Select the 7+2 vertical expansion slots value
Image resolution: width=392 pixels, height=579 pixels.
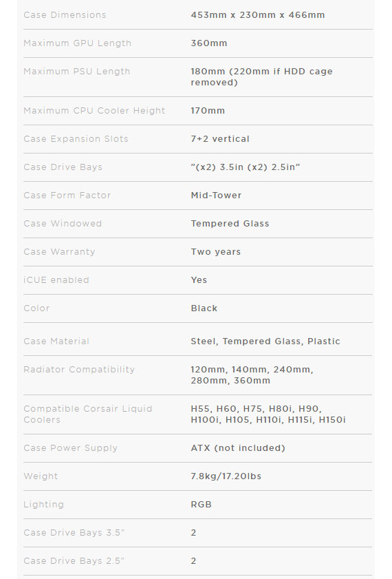click(220, 139)
